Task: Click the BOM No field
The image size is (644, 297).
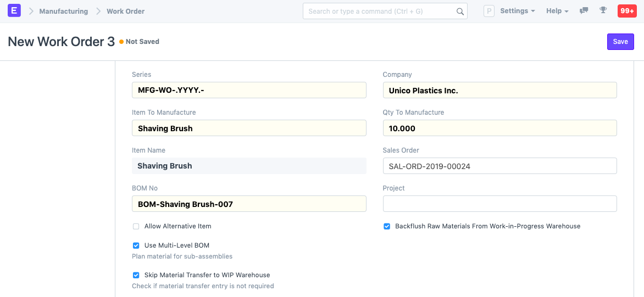Action: 249,204
